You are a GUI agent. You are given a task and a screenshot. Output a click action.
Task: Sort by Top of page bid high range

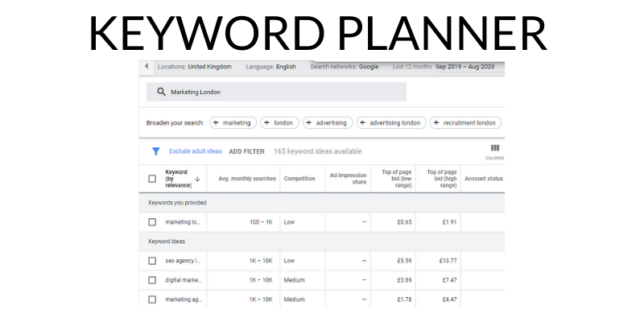(441, 179)
